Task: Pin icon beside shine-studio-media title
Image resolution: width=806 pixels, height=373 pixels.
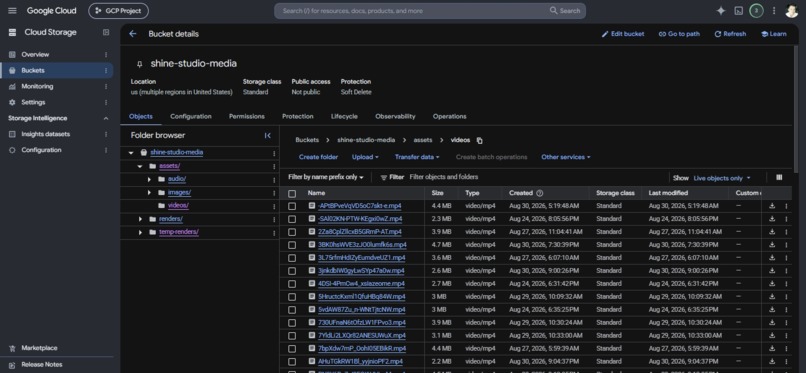Action: coord(139,64)
